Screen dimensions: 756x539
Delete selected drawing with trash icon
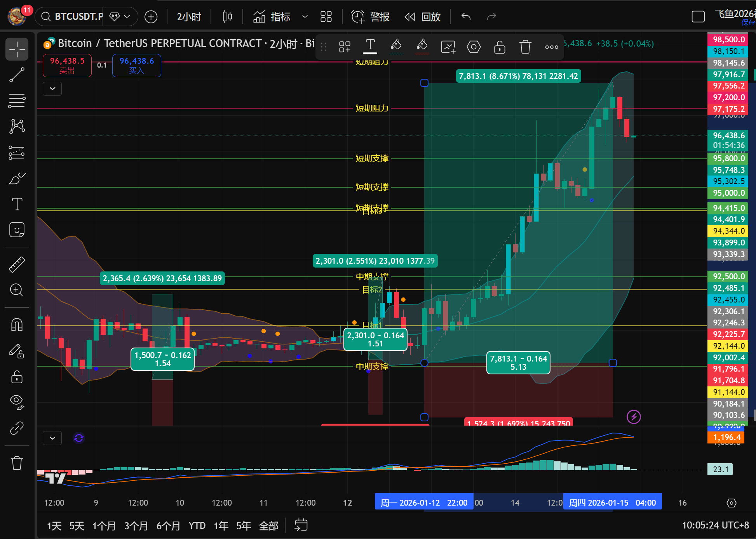(x=525, y=47)
